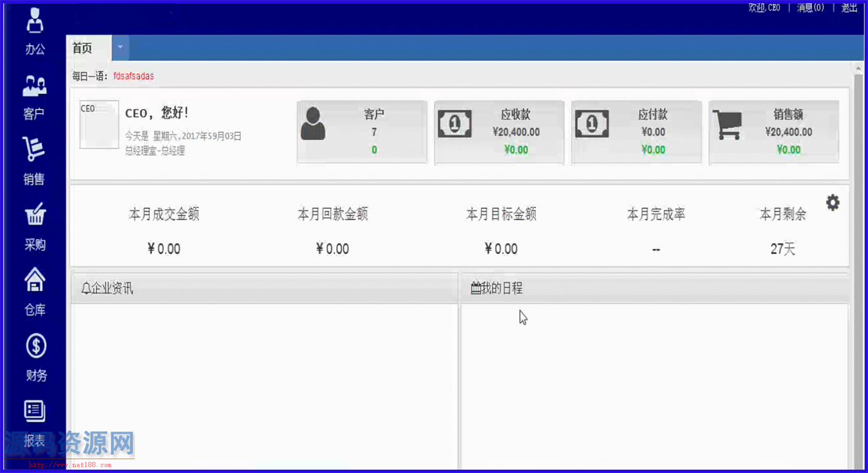This screenshot has height=473, width=868.
Task: Open the 仓库 warehouse icon
Action: pyautogui.click(x=35, y=280)
